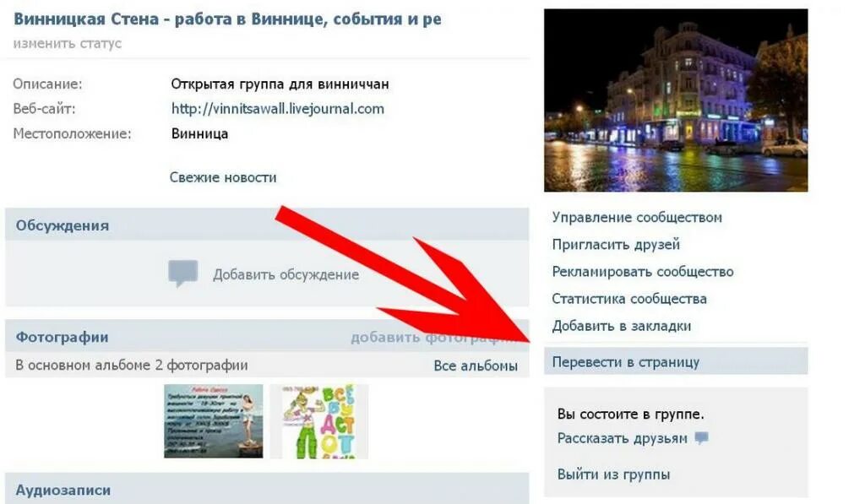Open Статистика сообщества
The width and height of the screenshot is (865, 504).
(x=628, y=298)
